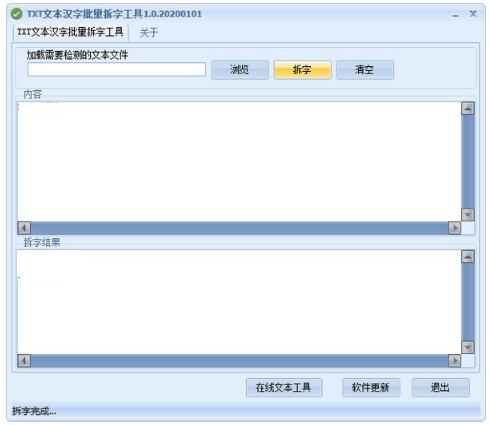Click the 拆字 split button
The width and height of the screenshot is (489, 425).
(302, 70)
